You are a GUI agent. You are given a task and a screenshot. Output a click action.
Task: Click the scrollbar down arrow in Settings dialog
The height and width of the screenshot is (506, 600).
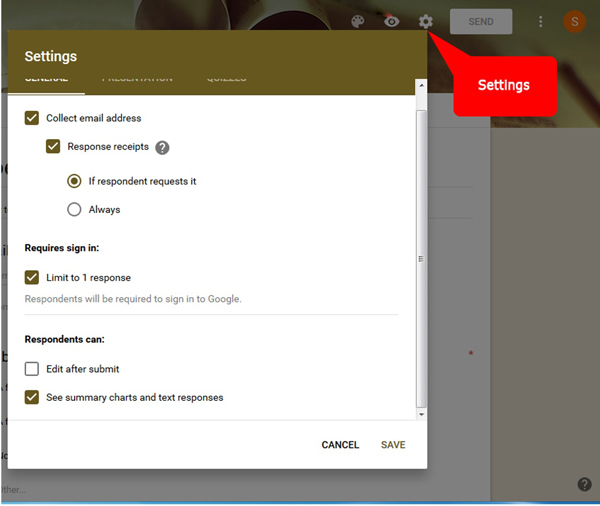pyautogui.click(x=421, y=414)
